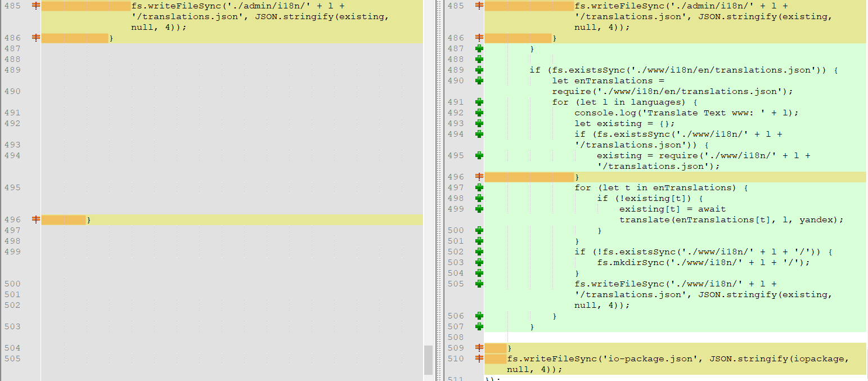The image size is (868, 381).
Task: Click green plus marker at line 491
Action: click(x=479, y=102)
